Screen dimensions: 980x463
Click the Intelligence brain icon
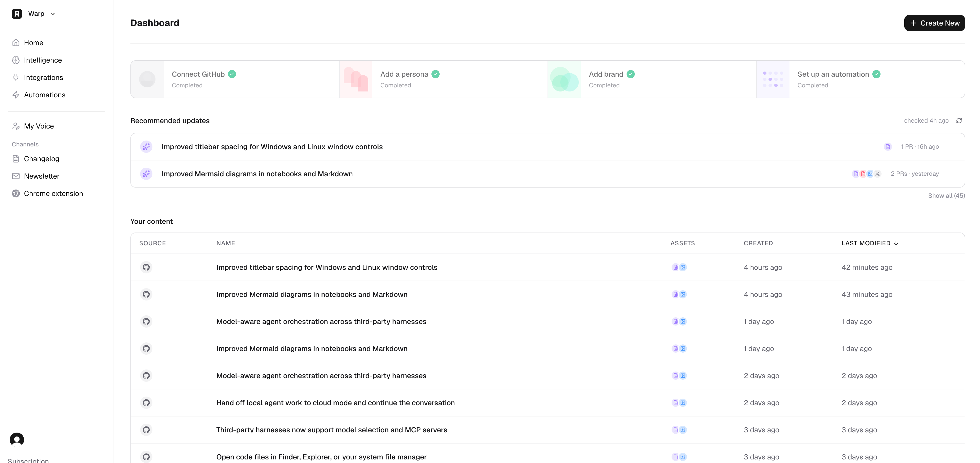[16, 60]
